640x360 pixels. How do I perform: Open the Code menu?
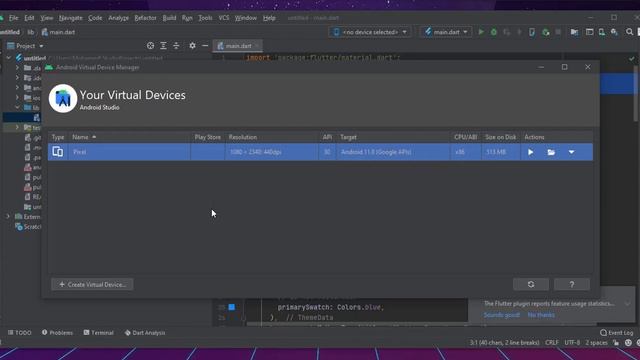point(95,18)
